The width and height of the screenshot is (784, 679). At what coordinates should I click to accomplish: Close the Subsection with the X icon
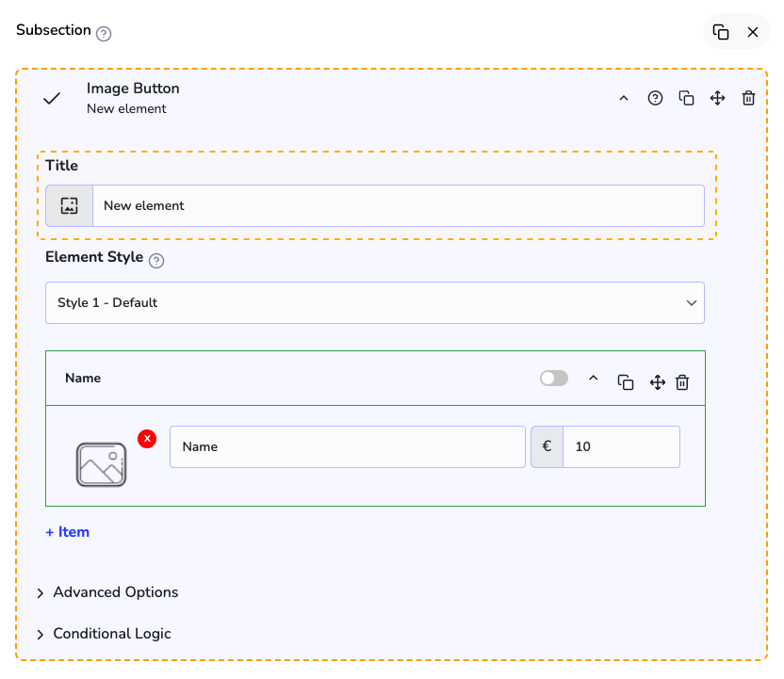753,32
